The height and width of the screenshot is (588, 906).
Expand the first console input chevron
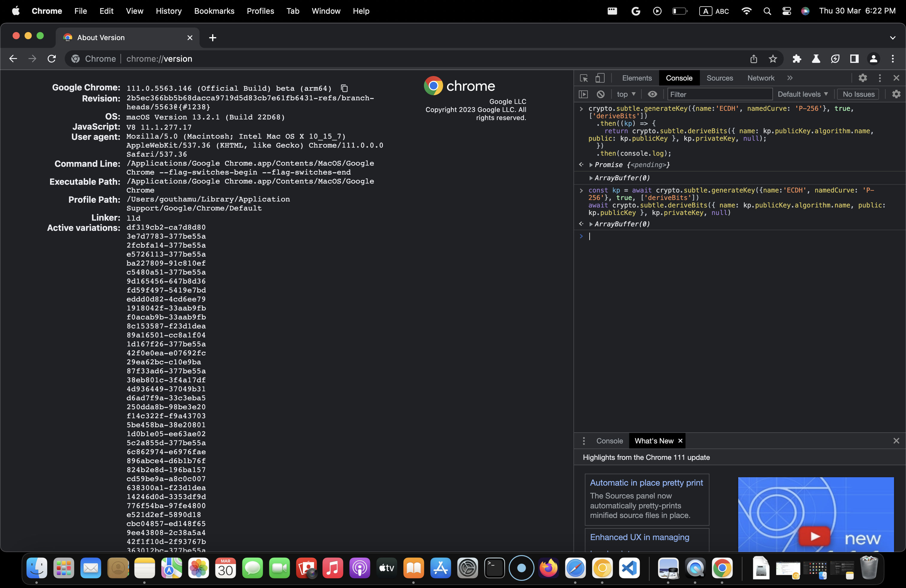(581, 109)
